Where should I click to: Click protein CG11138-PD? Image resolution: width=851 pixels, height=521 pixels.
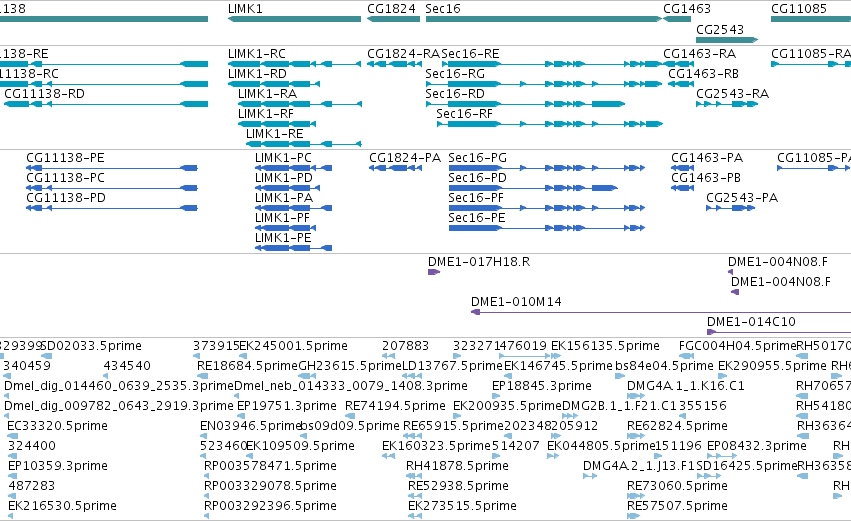click(66, 198)
